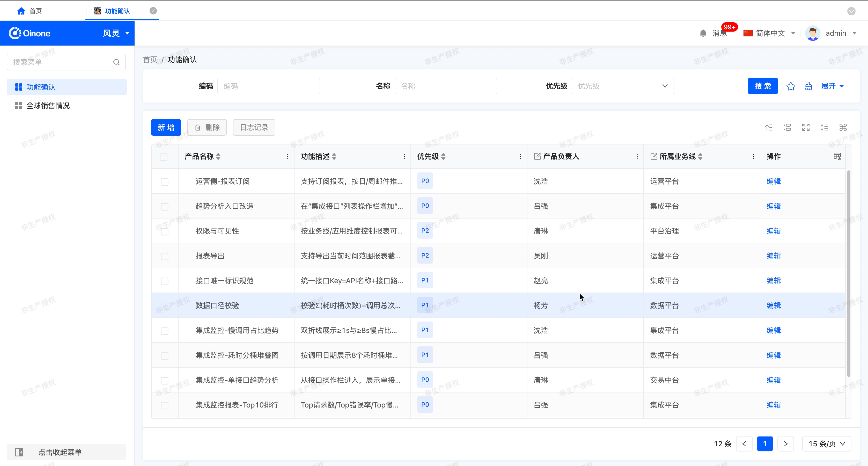
Task: Check the row checkbox for 运营侧-报表订阅
Action: (164, 182)
